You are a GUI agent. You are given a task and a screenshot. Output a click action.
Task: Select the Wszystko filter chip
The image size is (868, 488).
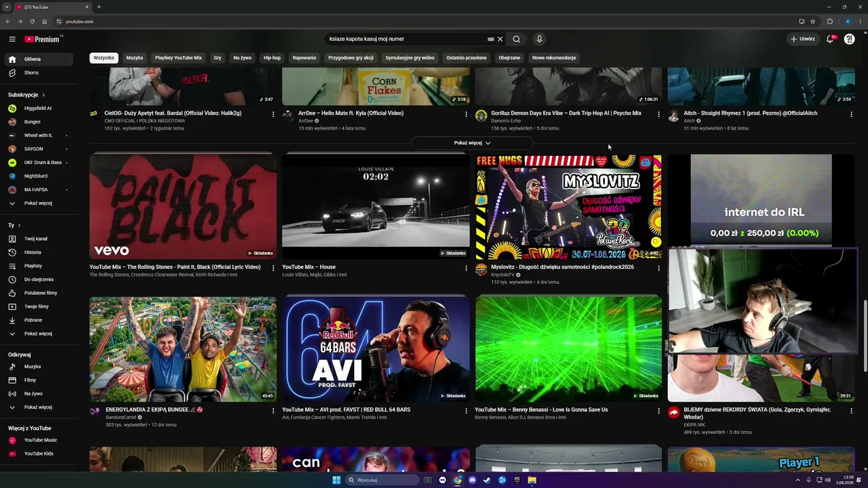click(x=104, y=58)
